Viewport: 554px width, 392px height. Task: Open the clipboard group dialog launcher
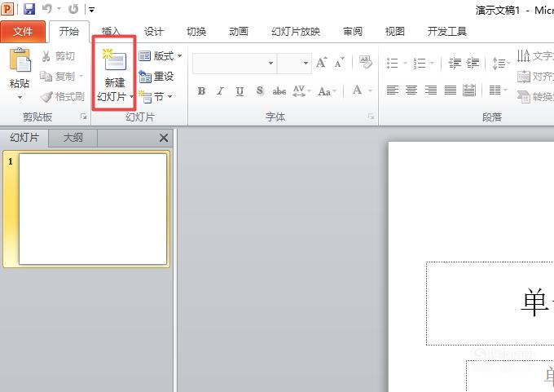[83, 116]
